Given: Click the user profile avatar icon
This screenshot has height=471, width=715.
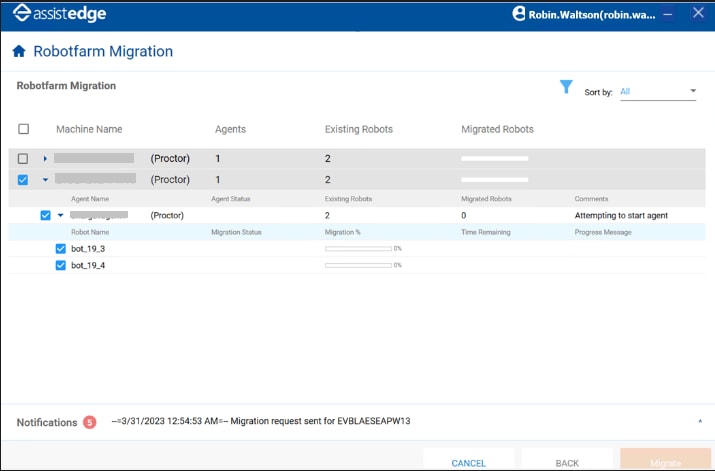Looking at the screenshot, I should click(x=519, y=14).
